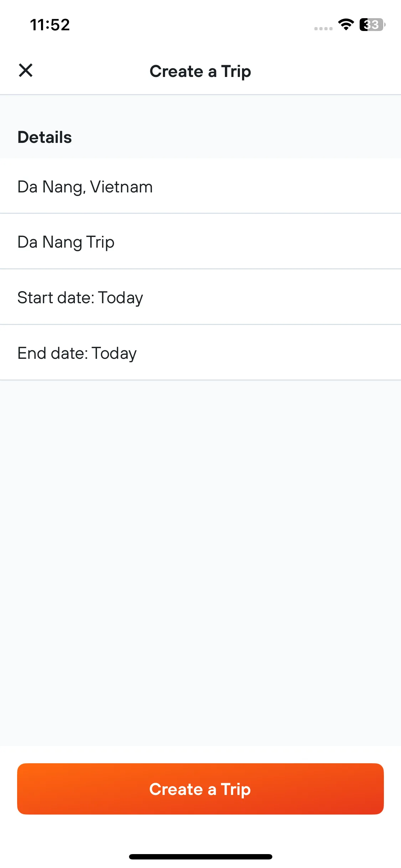Viewport: 401px width, 868px height.
Task: Tap the Details section header
Action: click(x=45, y=137)
